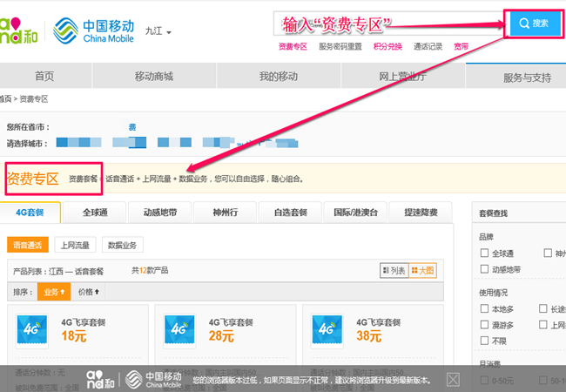Open the 资费专区 quick link under search
This screenshot has width=566, height=392.
(x=293, y=46)
